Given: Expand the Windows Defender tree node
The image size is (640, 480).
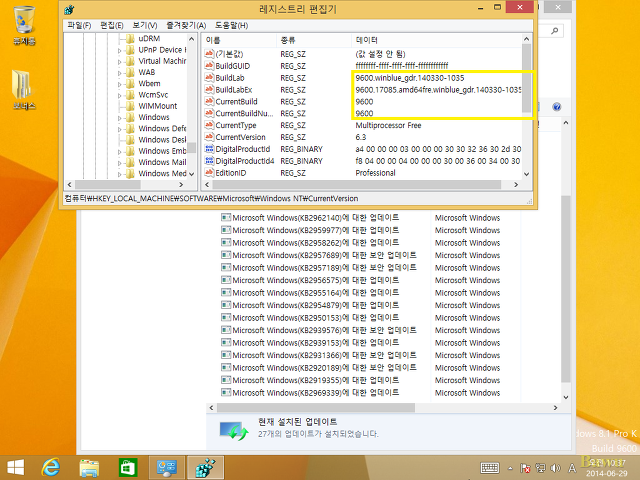Looking at the screenshot, I should pyautogui.click(x=120, y=129).
